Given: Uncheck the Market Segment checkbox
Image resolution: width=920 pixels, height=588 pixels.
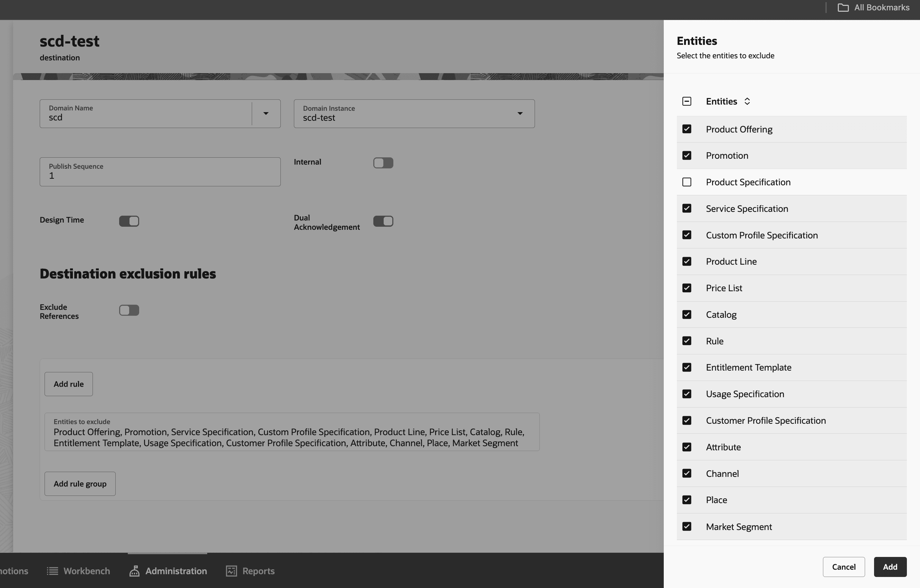Looking at the screenshot, I should (687, 527).
